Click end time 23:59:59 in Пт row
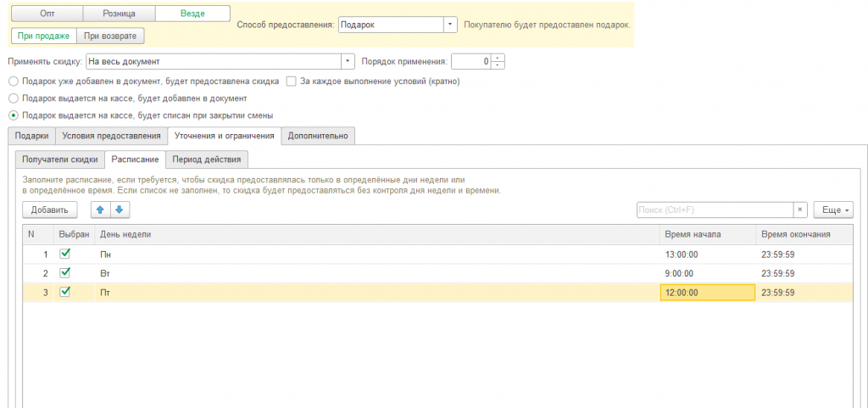Screen dimensions: 868x408 (x=804, y=293)
